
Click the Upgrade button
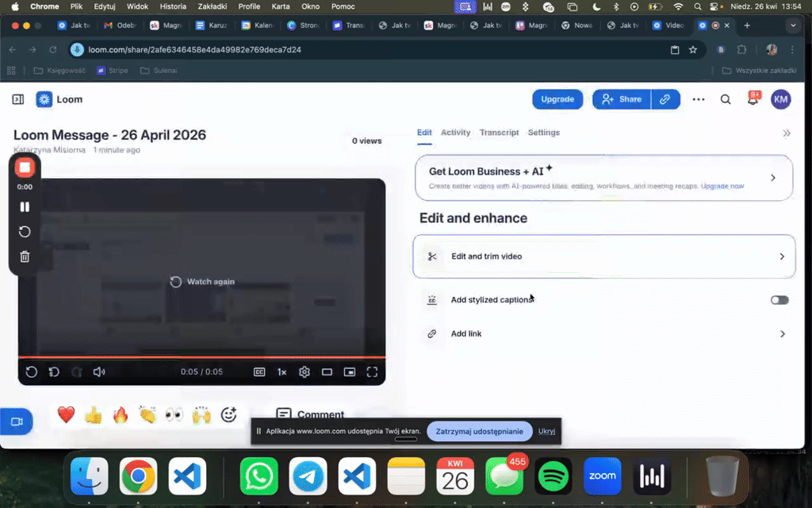pos(557,99)
